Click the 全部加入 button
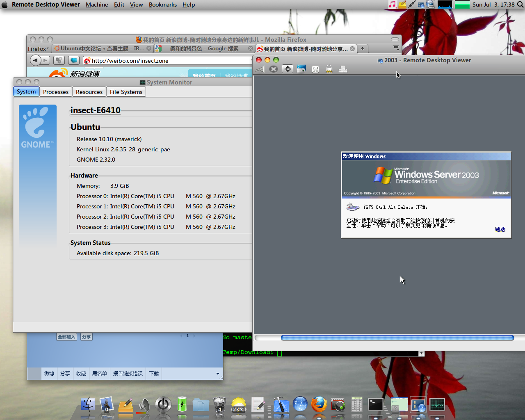525x420 pixels. pos(66,337)
